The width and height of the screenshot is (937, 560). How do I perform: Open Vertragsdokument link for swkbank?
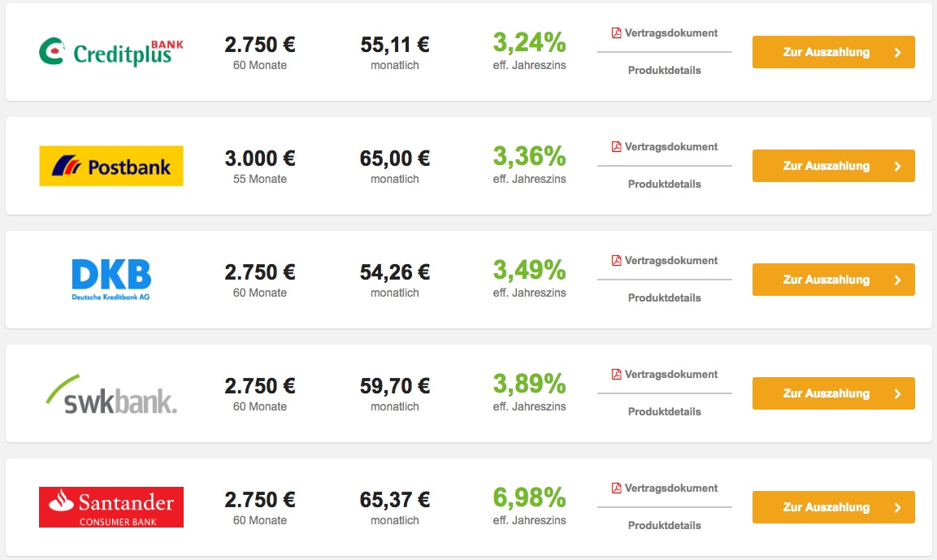click(x=670, y=375)
